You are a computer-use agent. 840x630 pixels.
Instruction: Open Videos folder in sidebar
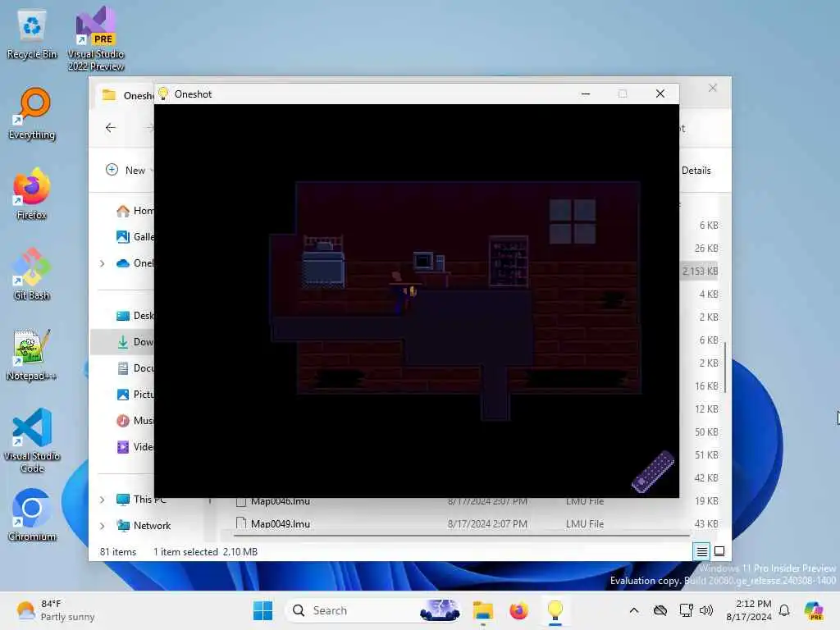pyautogui.click(x=135, y=447)
